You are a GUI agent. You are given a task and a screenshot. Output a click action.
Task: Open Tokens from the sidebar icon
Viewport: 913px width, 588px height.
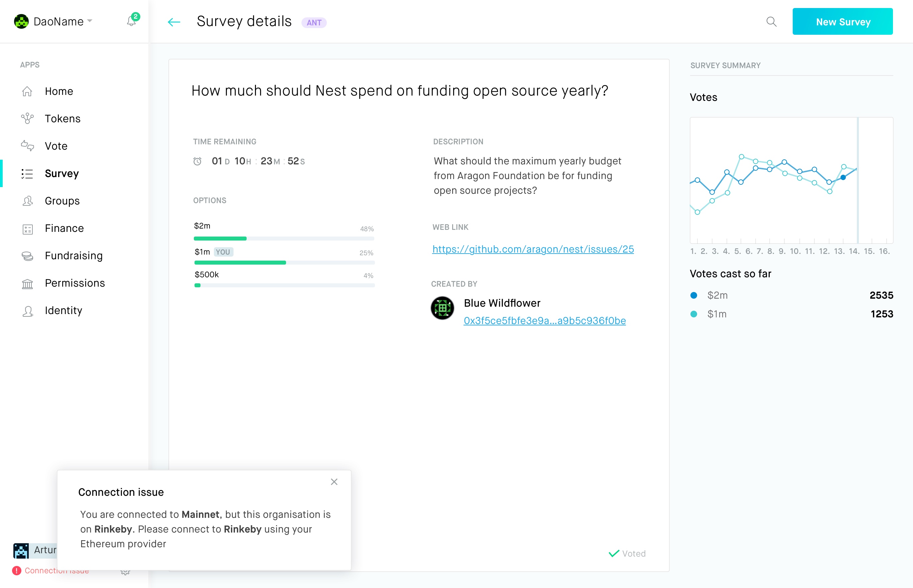click(27, 118)
